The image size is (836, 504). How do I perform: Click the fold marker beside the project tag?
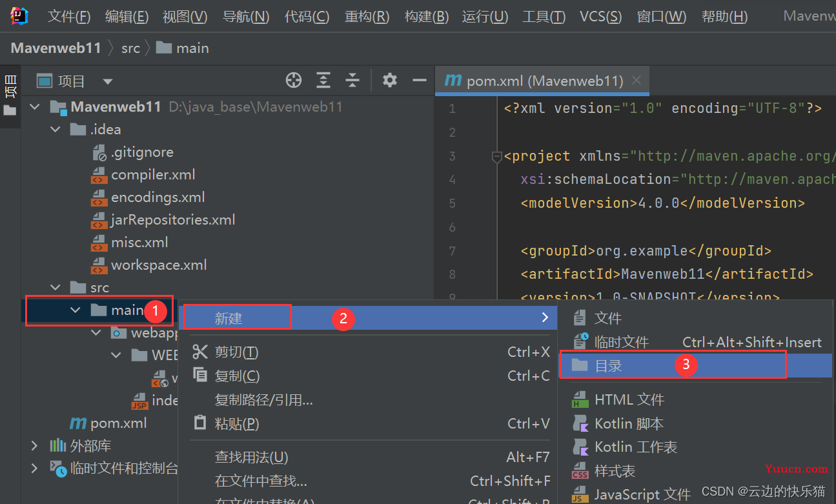[x=496, y=156]
